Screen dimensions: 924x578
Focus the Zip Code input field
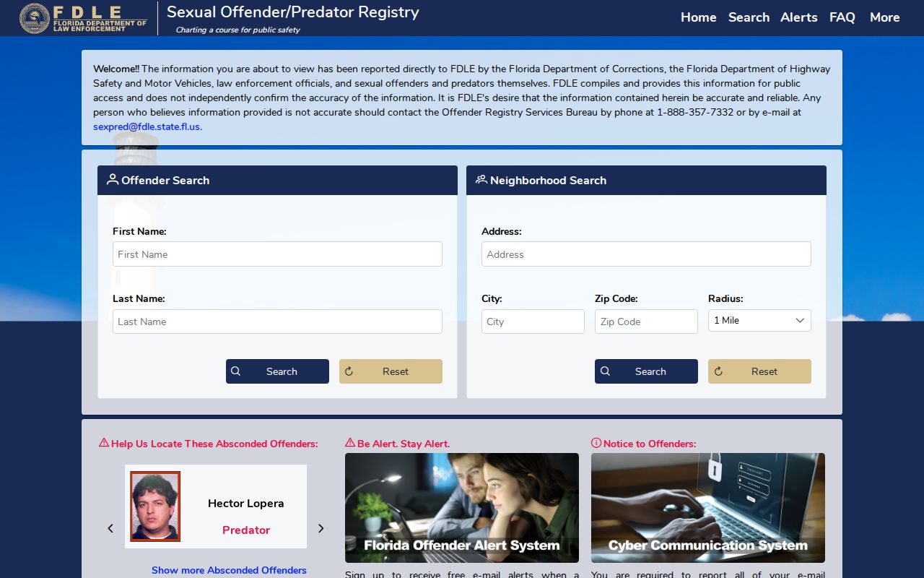point(646,322)
